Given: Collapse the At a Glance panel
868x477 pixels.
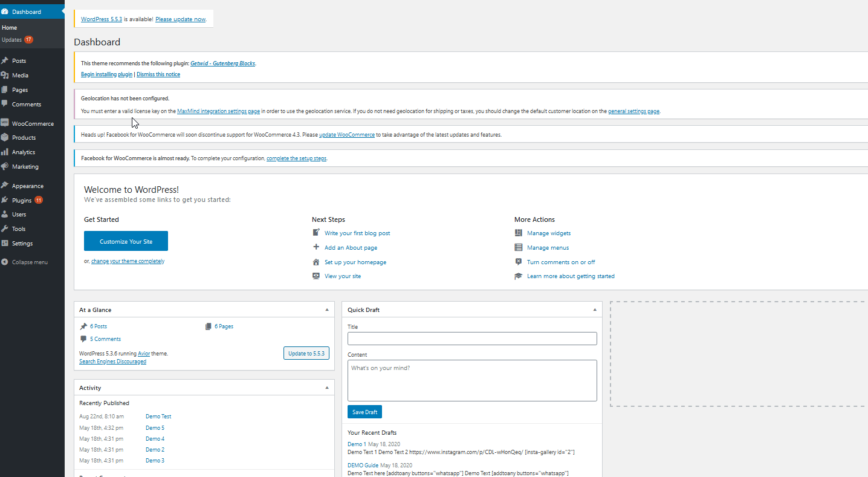Looking at the screenshot, I should click(327, 310).
